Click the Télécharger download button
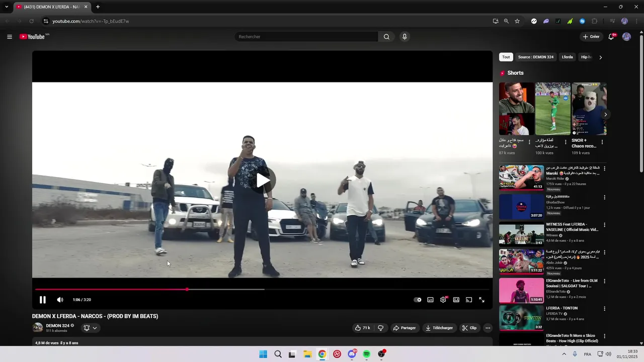This screenshot has height=362, width=644. pyautogui.click(x=440, y=328)
